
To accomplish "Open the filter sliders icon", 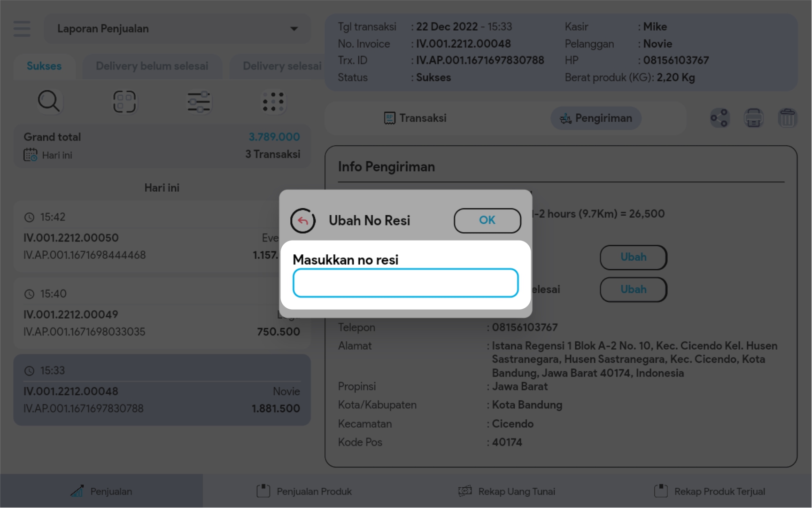I will click(x=199, y=102).
